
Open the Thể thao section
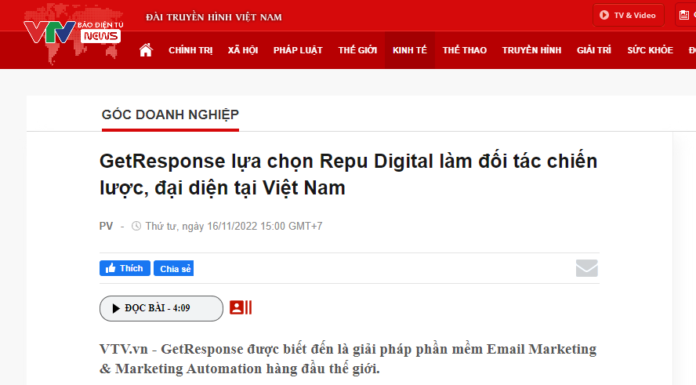click(464, 50)
